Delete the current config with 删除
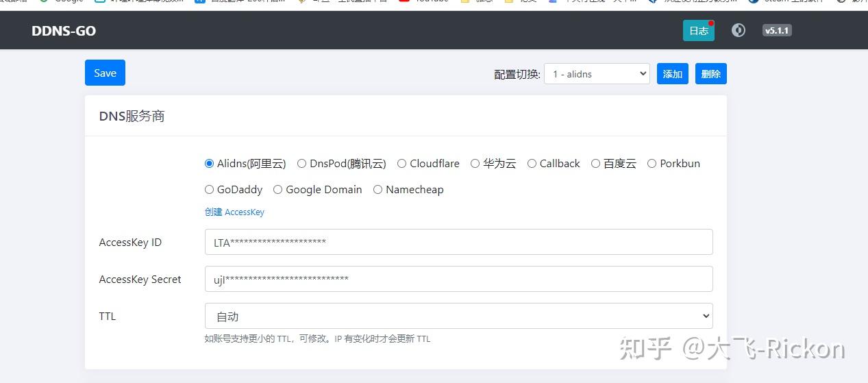Image resolution: width=868 pixels, height=383 pixels. pos(711,74)
